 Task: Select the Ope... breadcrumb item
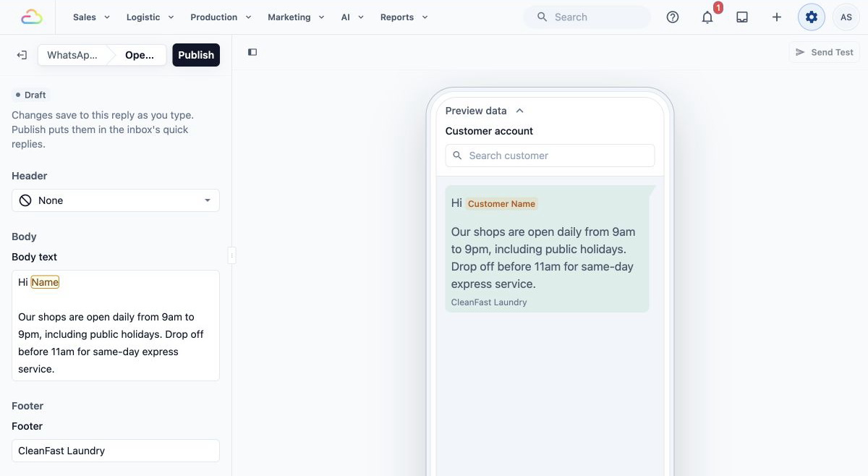139,55
